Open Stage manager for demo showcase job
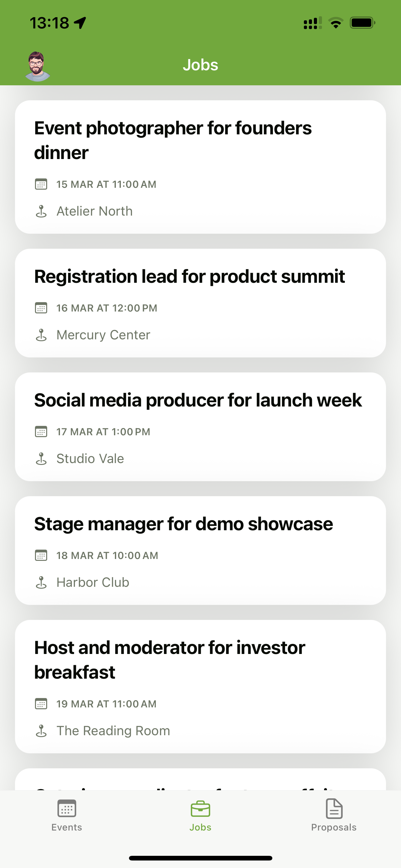 pyautogui.click(x=184, y=524)
